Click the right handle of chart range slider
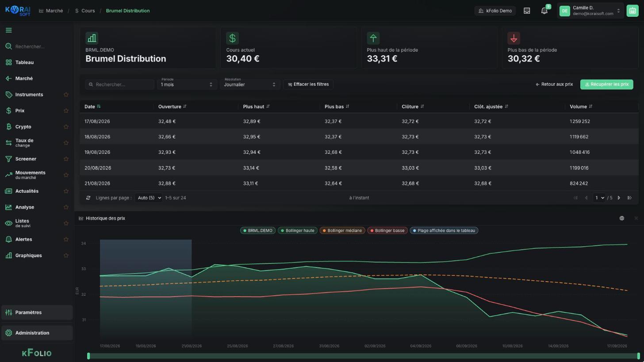The height and width of the screenshot is (362, 644). 638,356
